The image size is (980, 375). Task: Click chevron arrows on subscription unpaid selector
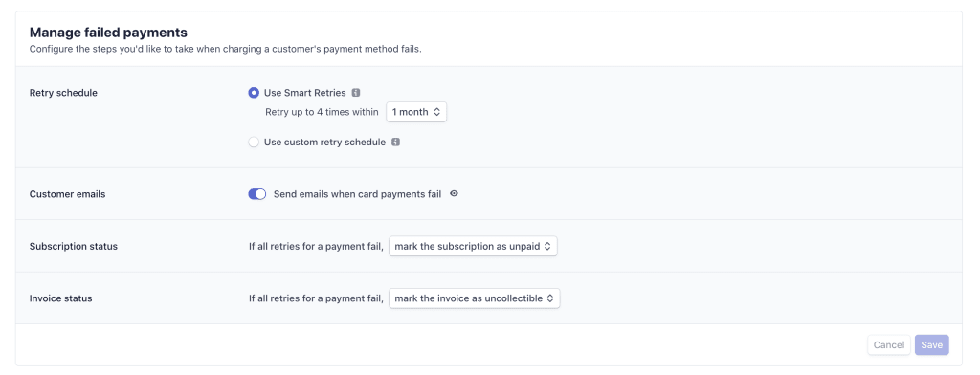click(547, 246)
